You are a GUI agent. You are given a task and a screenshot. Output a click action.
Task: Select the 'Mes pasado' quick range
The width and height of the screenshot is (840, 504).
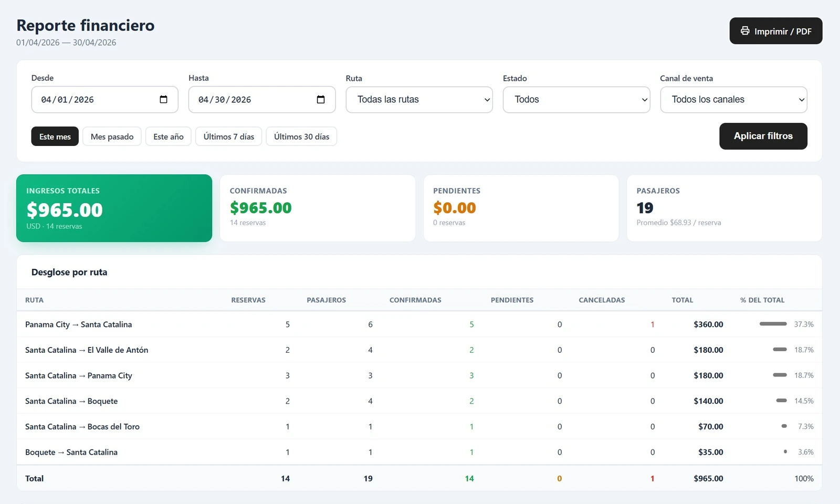click(112, 136)
